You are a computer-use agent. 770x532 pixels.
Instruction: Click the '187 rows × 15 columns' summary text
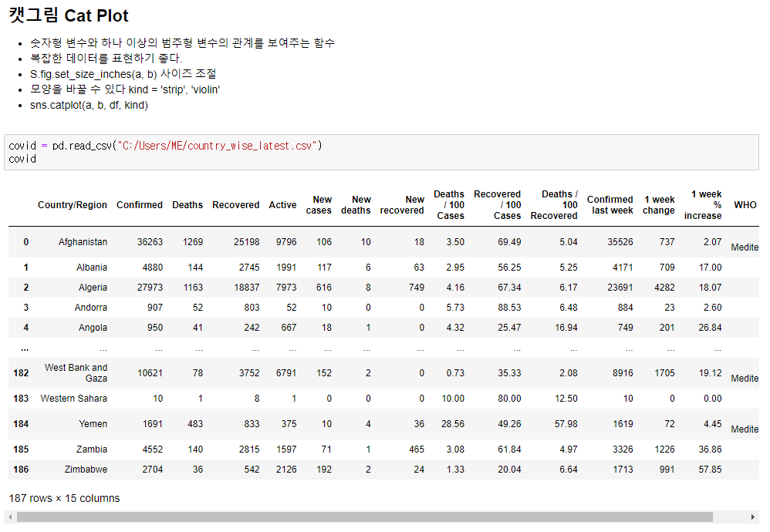pyautogui.click(x=64, y=499)
